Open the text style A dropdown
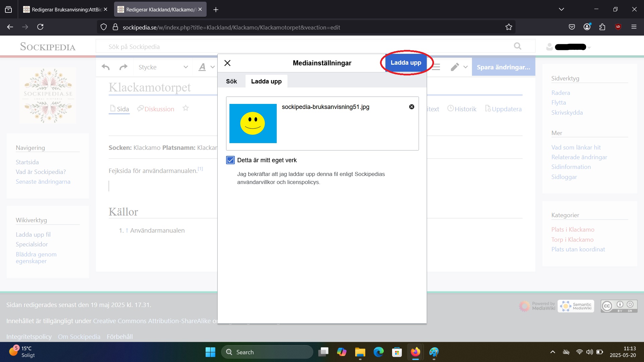Viewport: 644px width, 362px height. pyautogui.click(x=206, y=67)
